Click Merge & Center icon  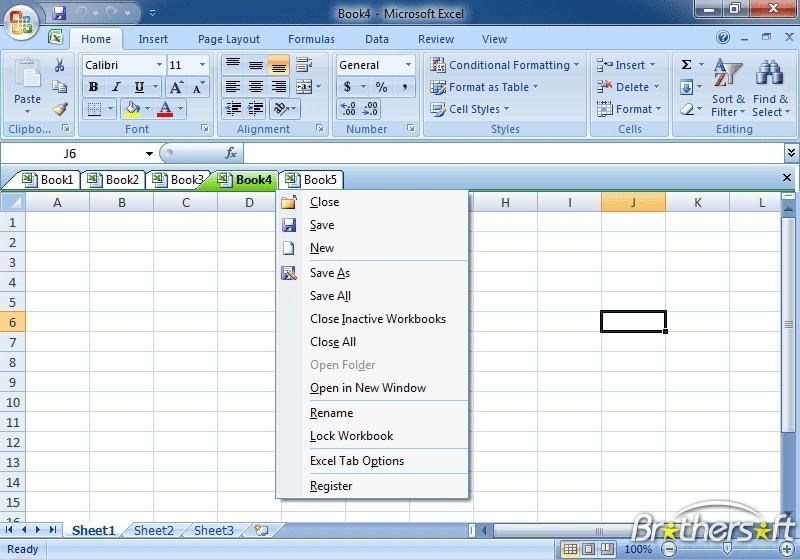[304, 87]
